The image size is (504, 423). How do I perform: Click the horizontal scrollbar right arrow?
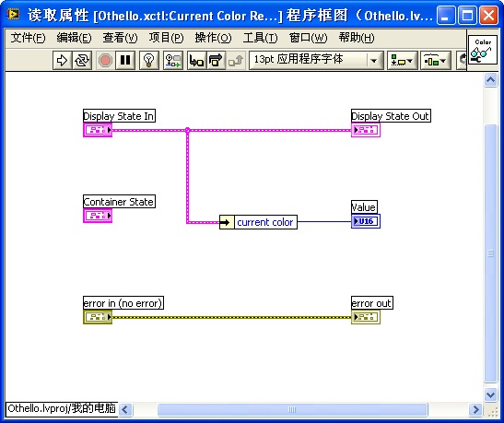click(x=475, y=409)
